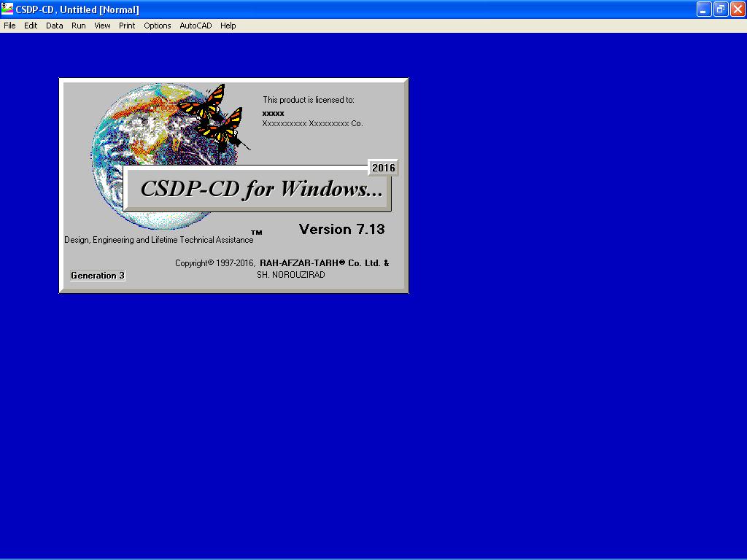Open the Help menu
Image resolution: width=747 pixels, height=560 pixels.
pos(228,26)
